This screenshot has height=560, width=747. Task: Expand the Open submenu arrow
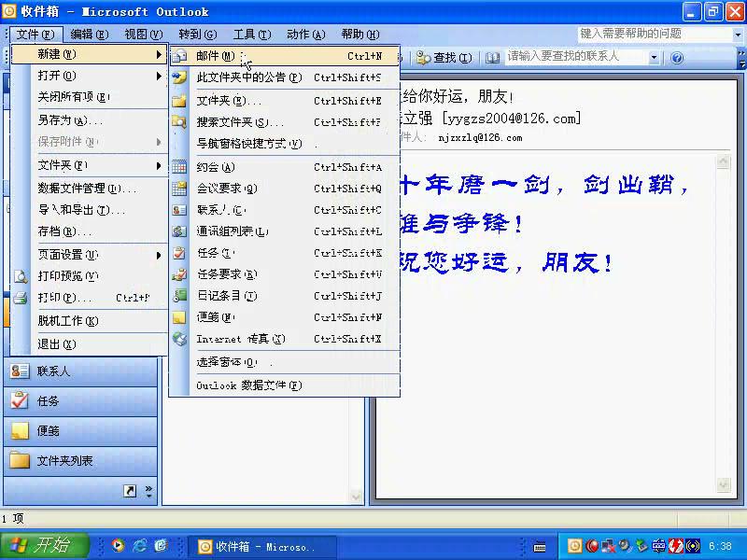(159, 77)
